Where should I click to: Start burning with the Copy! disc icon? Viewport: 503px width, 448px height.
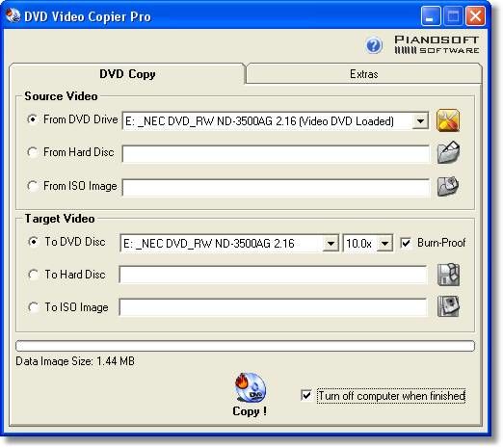(251, 387)
